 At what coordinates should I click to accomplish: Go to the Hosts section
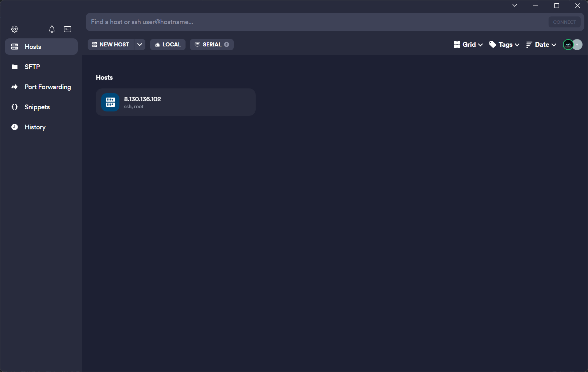click(x=41, y=47)
